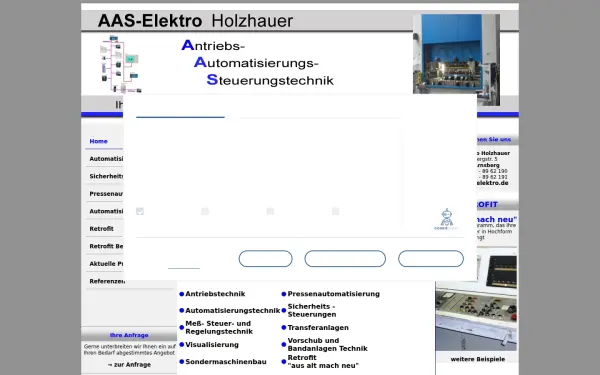Open the Referenzen sidebar menu entry
600x375 pixels.
[x=107, y=281]
